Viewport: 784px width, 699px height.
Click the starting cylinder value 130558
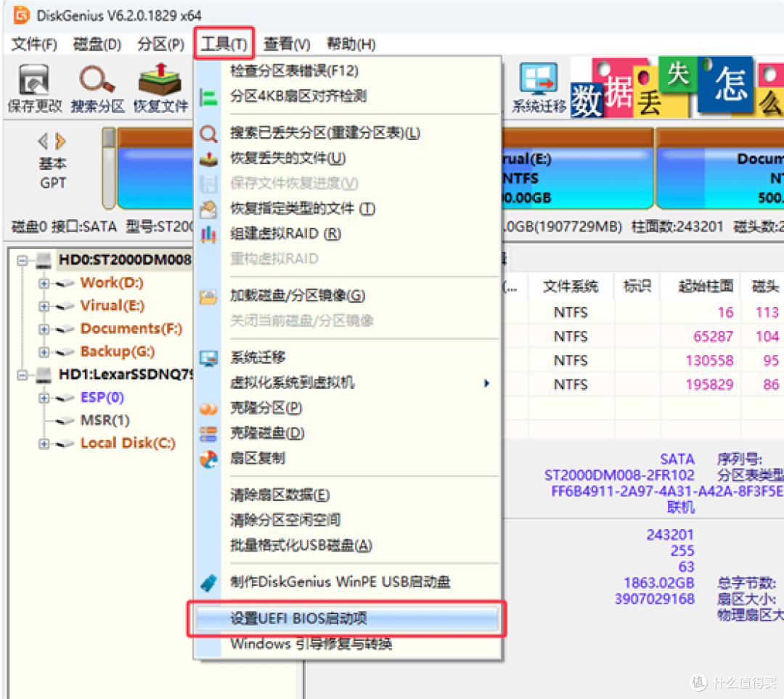coord(709,361)
